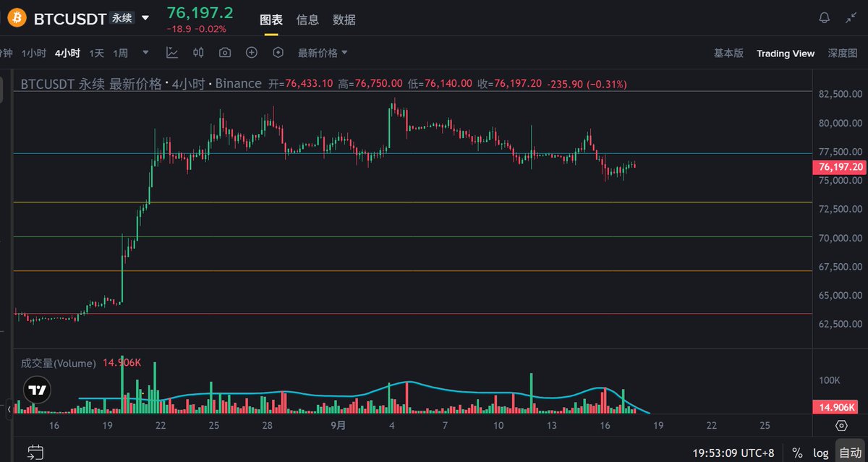Select the 1小时 timeframe
The image size is (868, 462).
34,53
